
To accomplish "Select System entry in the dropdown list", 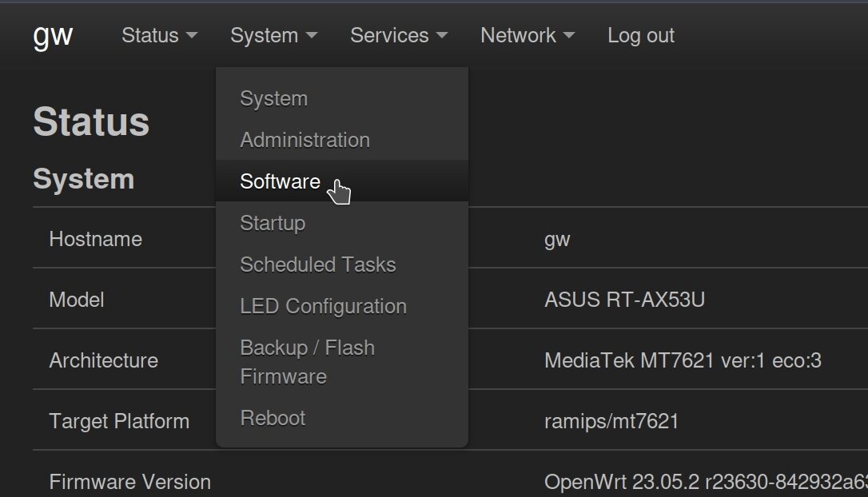I will coord(273,99).
